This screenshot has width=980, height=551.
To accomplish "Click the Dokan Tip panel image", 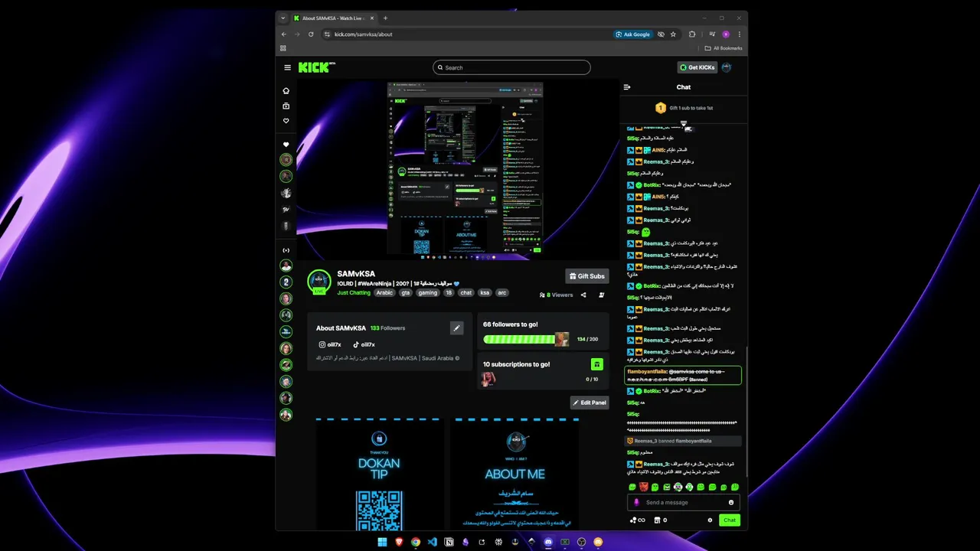I will coord(379,474).
